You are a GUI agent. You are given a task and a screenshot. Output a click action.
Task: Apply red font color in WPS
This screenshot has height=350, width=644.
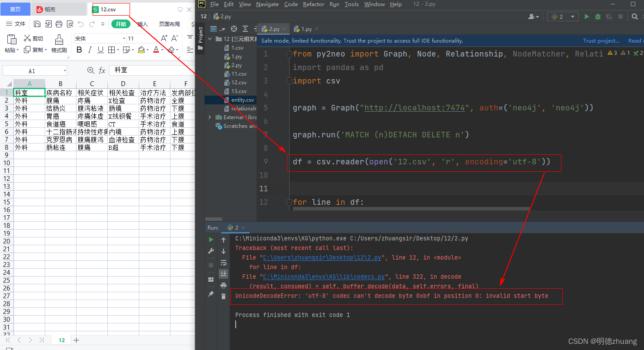[x=156, y=50]
